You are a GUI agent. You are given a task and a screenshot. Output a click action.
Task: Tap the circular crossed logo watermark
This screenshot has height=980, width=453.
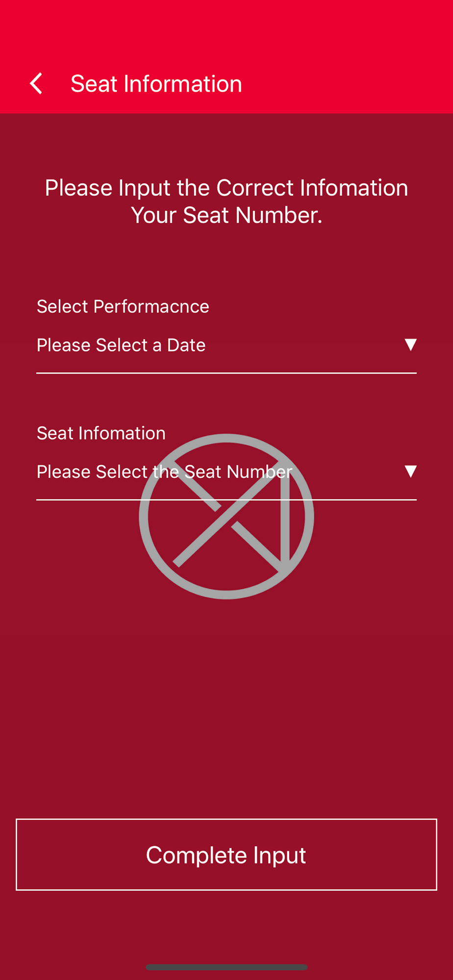tap(226, 516)
